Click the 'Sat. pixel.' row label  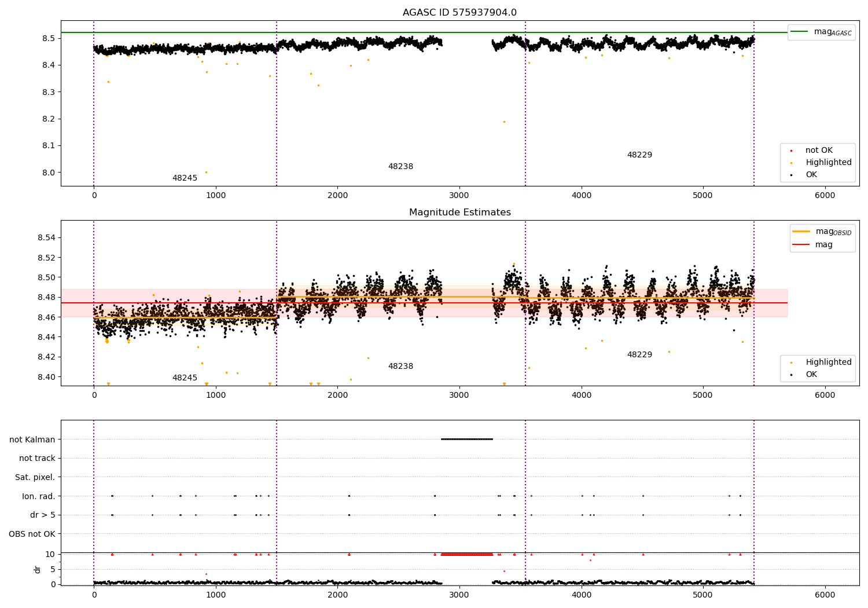(x=35, y=477)
